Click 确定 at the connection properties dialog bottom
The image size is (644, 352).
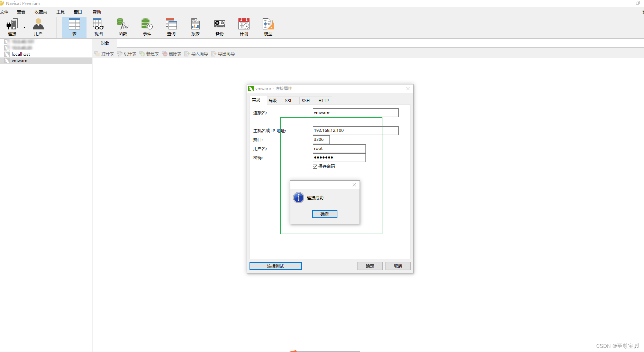pyautogui.click(x=370, y=266)
